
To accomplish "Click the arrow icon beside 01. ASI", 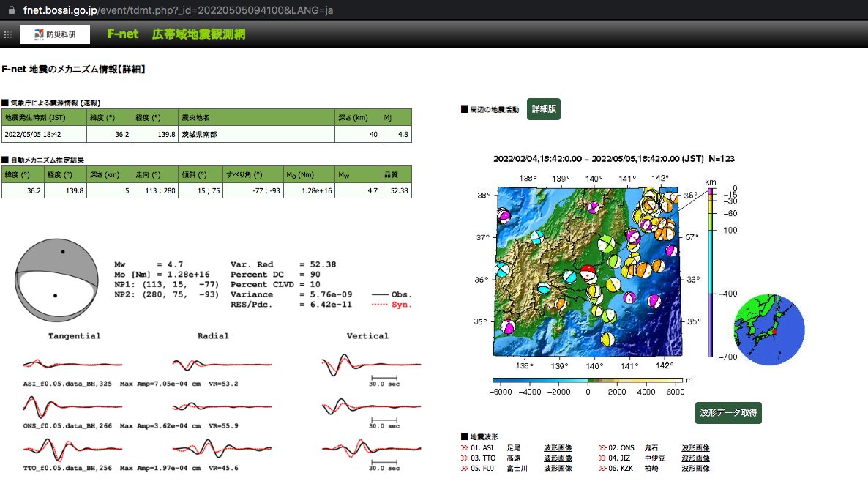I will (x=465, y=448).
